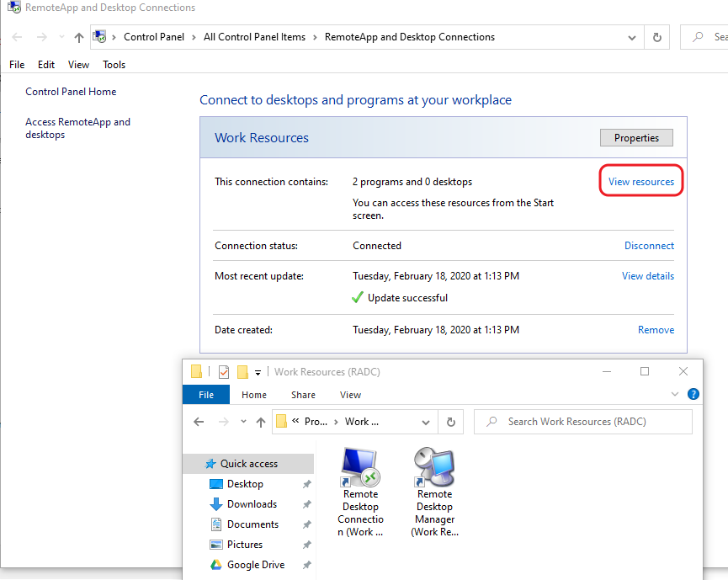Switch to the Share tab in Explorer
This screenshot has width=728, height=580.
point(302,394)
